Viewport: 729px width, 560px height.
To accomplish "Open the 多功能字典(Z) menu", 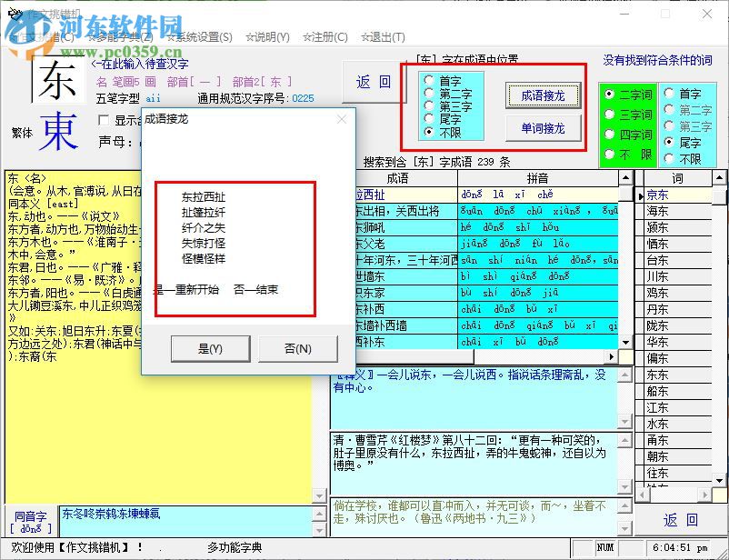I will click(123, 37).
